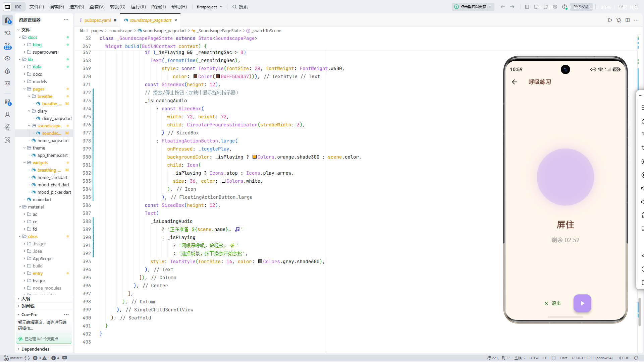Click the master branch indicator in the status bar
This screenshot has width=644, height=362.
(13, 358)
